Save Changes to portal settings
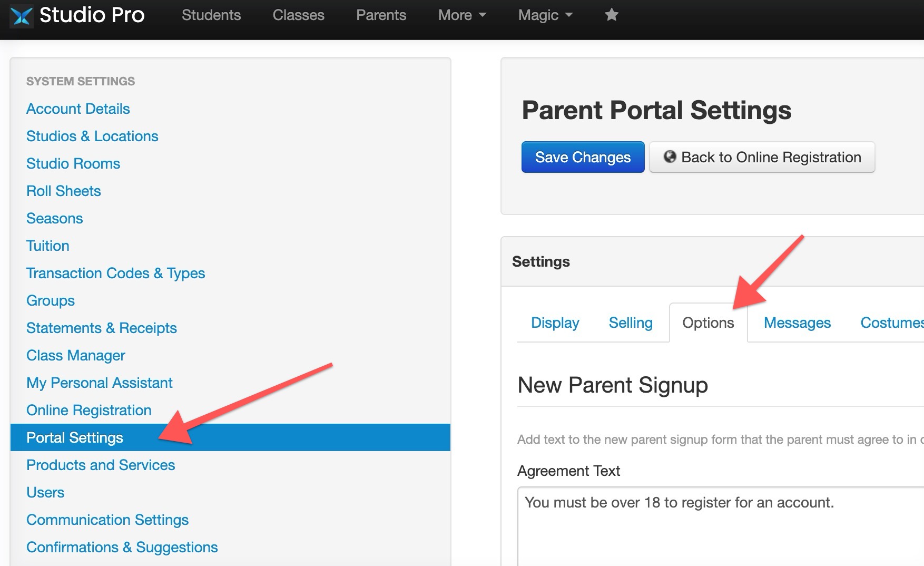Viewport: 924px width, 566px height. tap(583, 157)
